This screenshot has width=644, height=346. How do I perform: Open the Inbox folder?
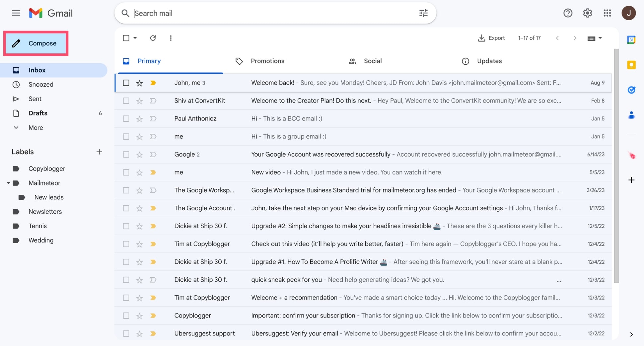[x=54, y=70]
